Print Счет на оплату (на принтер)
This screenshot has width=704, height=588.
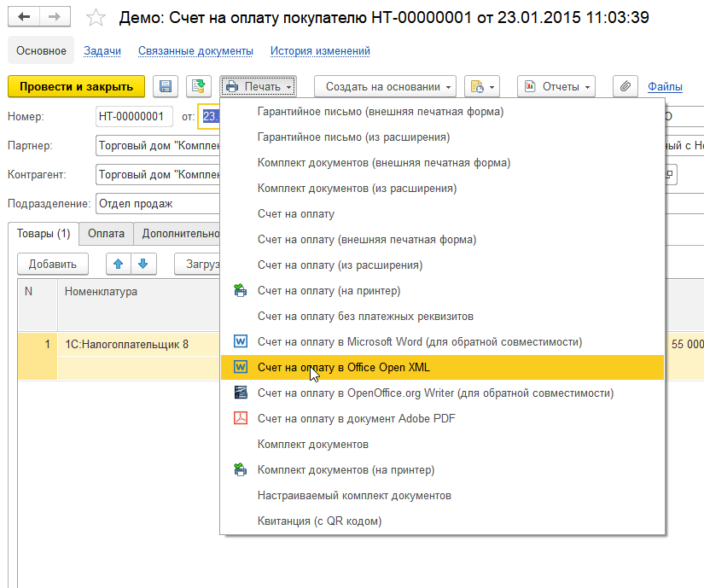329,290
